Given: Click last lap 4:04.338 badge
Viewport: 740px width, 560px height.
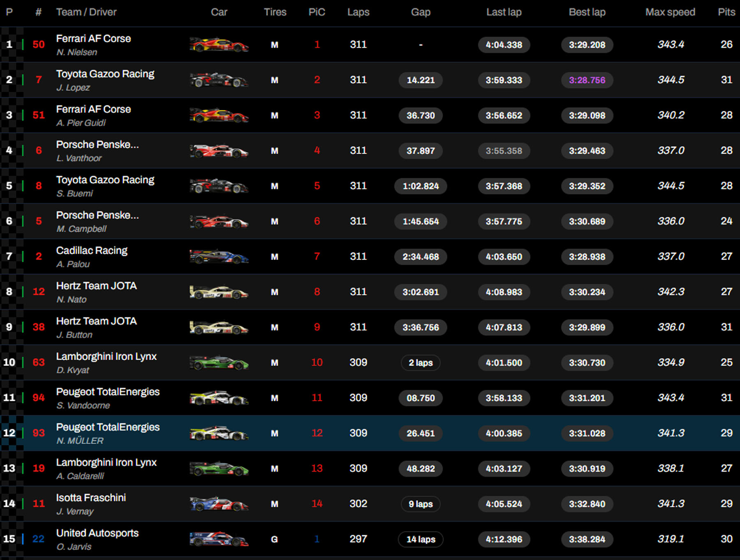Looking at the screenshot, I should [504, 45].
